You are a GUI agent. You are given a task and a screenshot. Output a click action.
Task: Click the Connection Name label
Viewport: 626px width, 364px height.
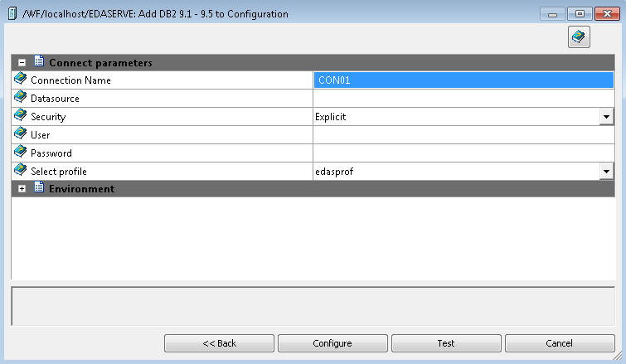70,80
